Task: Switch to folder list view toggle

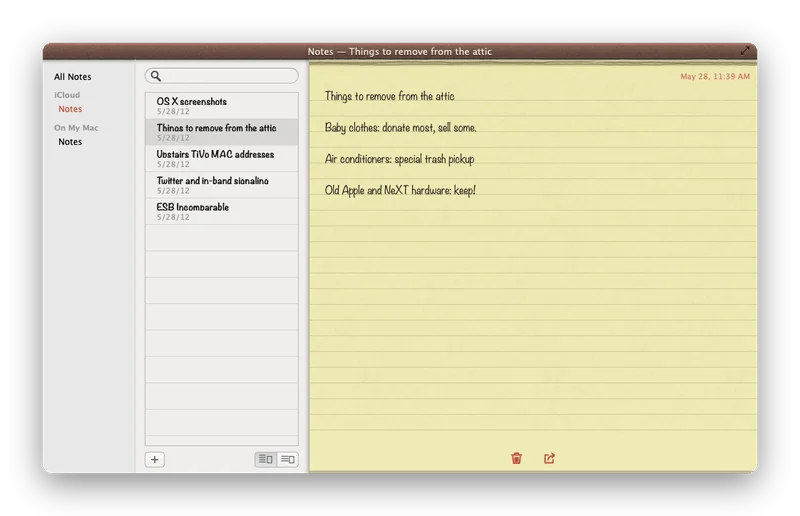Action: click(x=266, y=459)
